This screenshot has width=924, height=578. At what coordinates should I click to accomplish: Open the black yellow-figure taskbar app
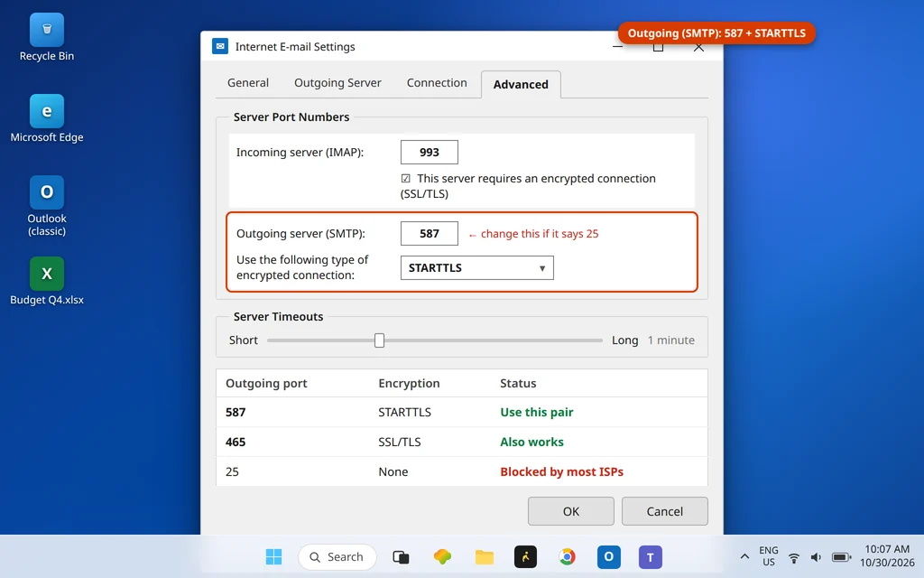click(x=525, y=556)
